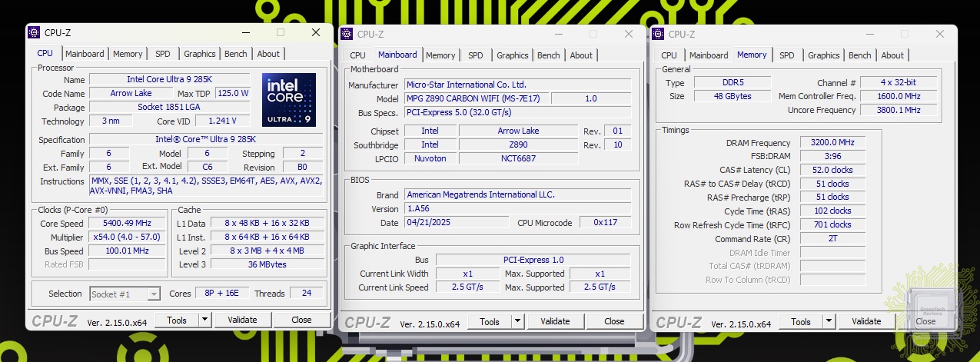Click Tools button in right Memory window
The width and height of the screenshot is (980, 362).
click(801, 321)
